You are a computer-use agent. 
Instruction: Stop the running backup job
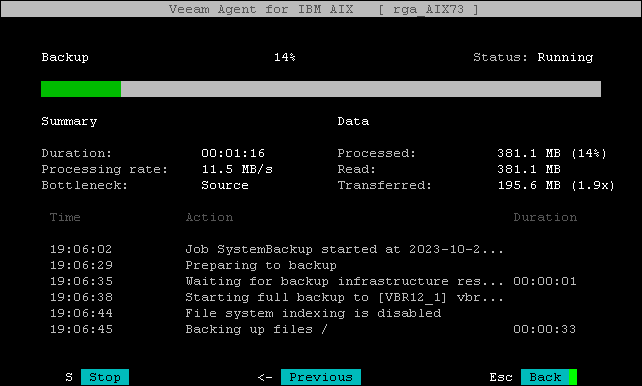(105, 377)
